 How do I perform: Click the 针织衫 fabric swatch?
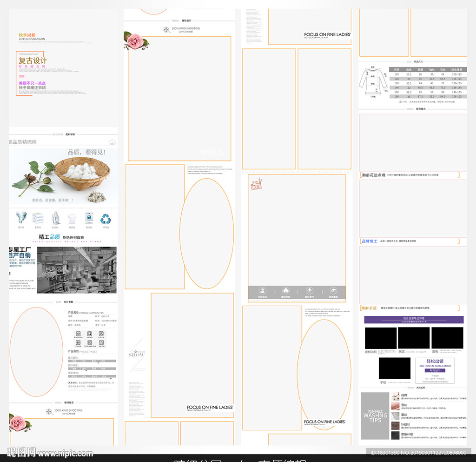point(395,426)
